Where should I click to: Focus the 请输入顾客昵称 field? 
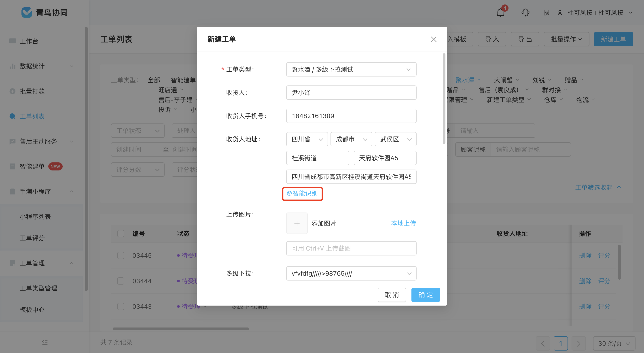point(530,150)
